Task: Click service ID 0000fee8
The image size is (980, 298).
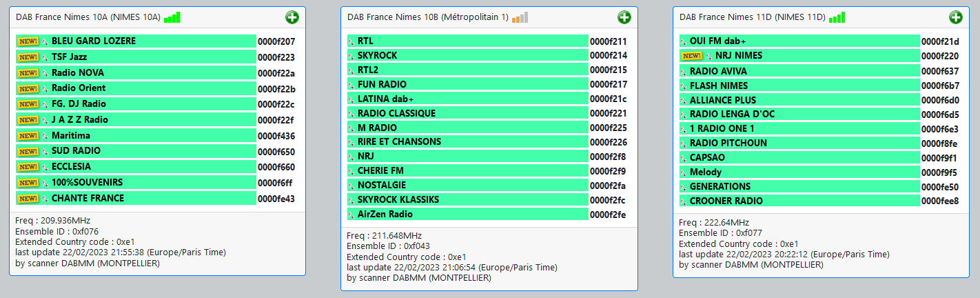Action: (x=940, y=201)
